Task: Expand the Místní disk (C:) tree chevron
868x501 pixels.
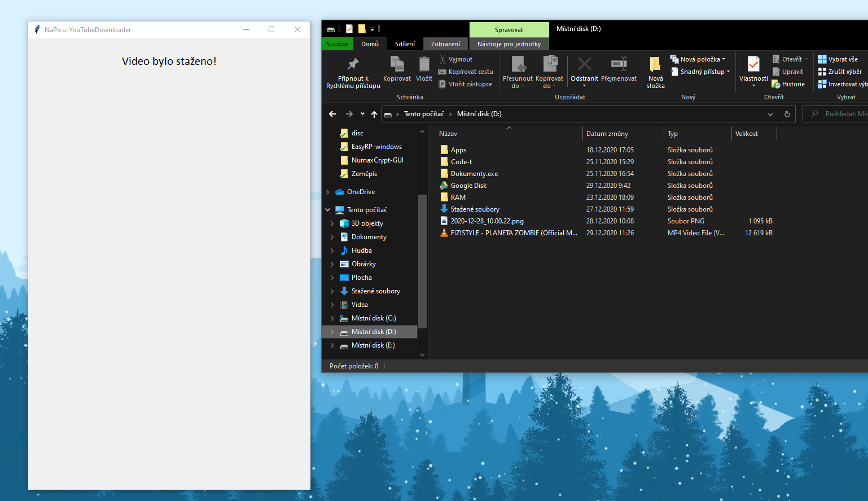Action: pyautogui.click(x=332, y=318)
